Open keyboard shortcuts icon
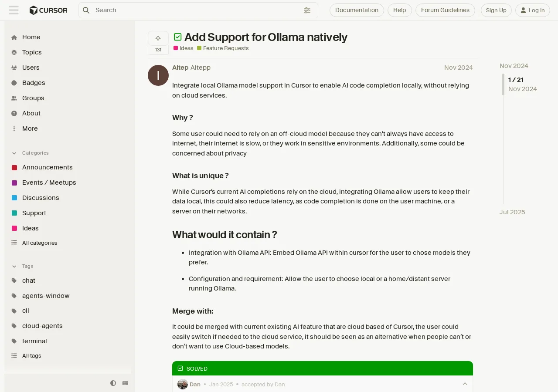558x392 pixels. pos(126,383)
